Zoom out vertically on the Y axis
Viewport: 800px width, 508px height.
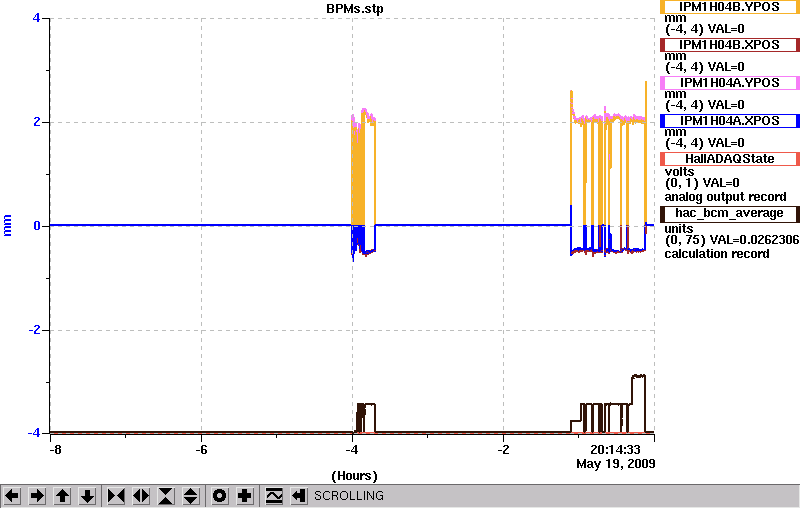191,496
